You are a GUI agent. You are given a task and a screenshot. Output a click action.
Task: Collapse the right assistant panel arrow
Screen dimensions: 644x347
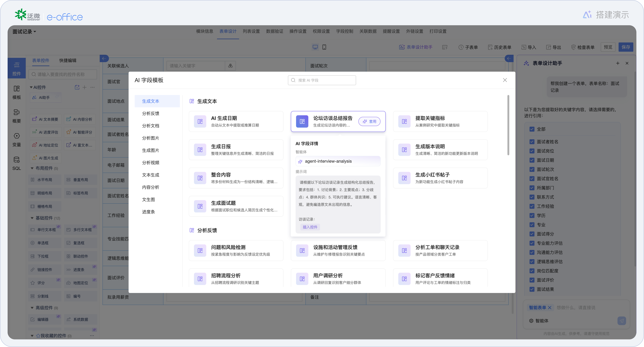tap(509, 58)
